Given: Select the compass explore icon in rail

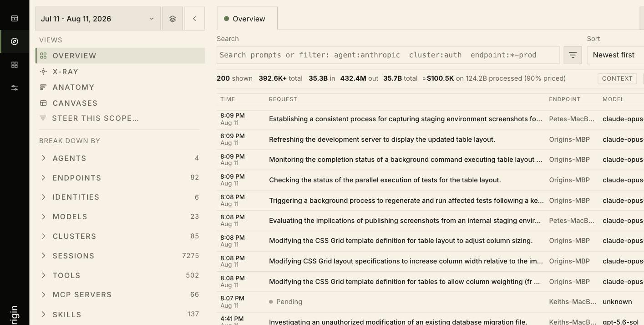Looking at the screenshot, I should tap(15, 41).
